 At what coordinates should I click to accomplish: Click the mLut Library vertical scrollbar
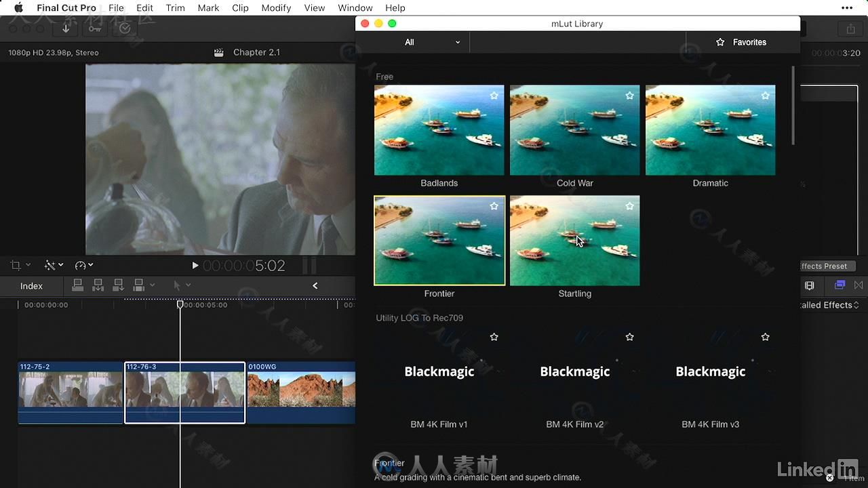793,105
